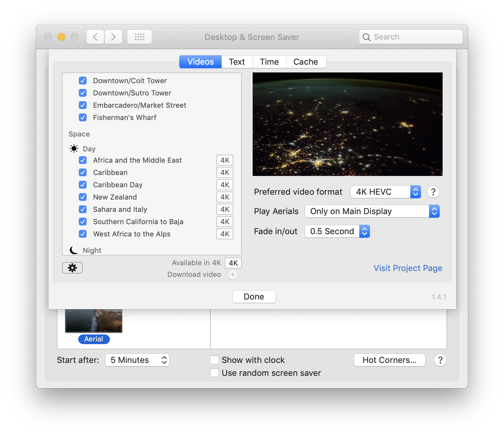504x436 pixels.
Task: Enable Show with clock
Action: (x=215, y=360)
